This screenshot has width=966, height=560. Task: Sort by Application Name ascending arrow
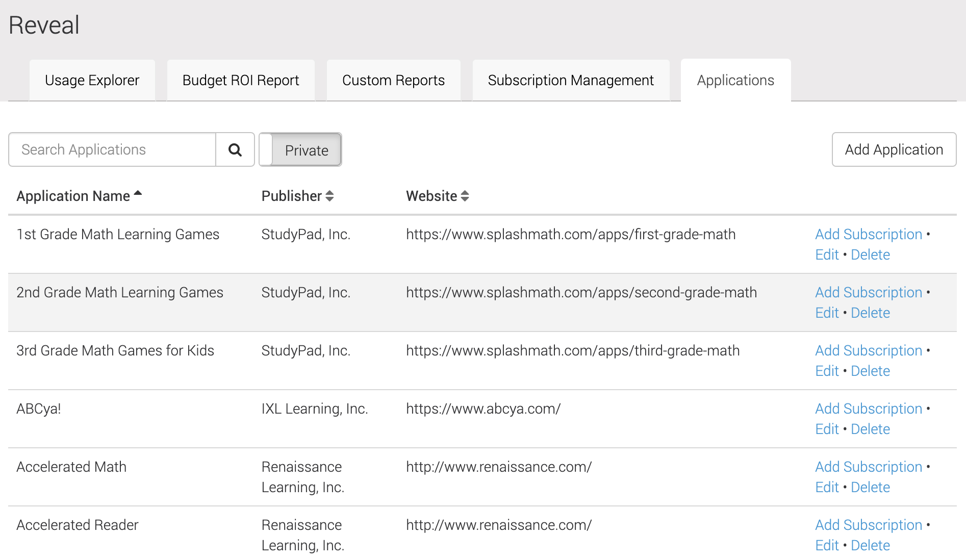138,193
